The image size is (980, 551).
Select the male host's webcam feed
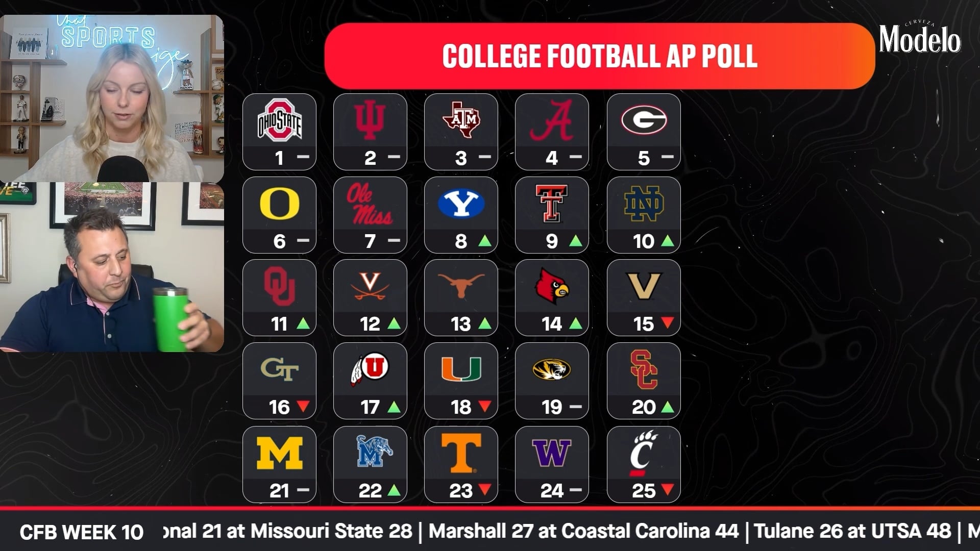pyautogui.click(x=112, y=267)
